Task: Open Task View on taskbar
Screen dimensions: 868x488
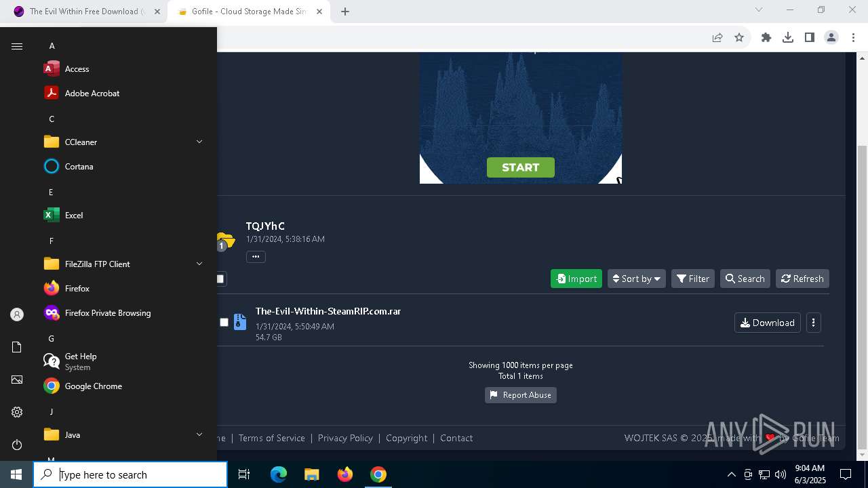Action: (244, 474)
